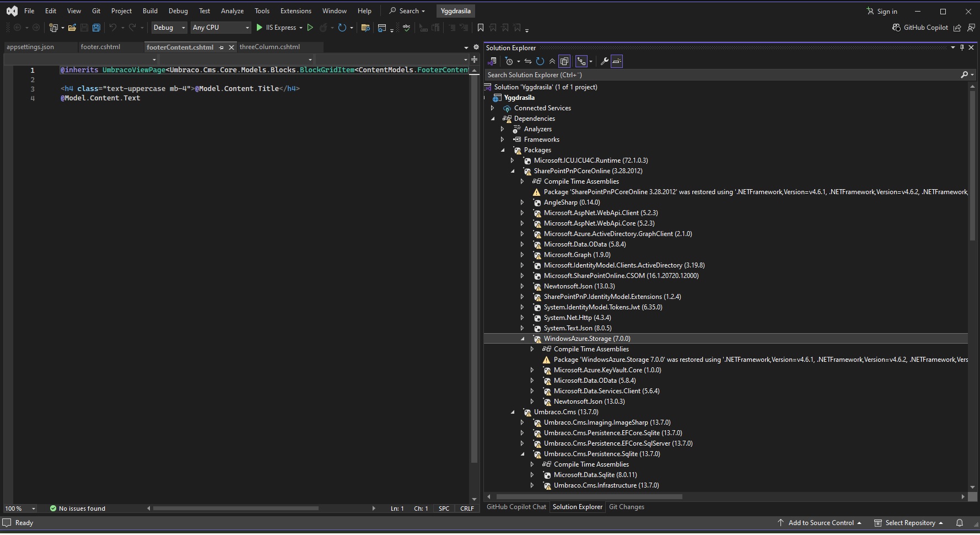Viewport: 980px width, 535px height.
Task: Click the blue Restart browser-refresh icon
Action: (x=342, y=28)
